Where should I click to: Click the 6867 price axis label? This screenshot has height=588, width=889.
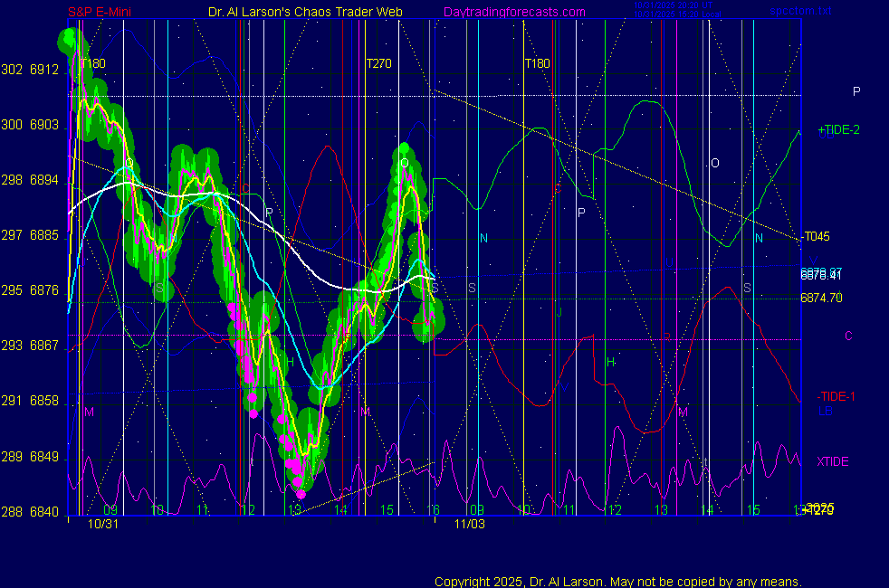43,346
